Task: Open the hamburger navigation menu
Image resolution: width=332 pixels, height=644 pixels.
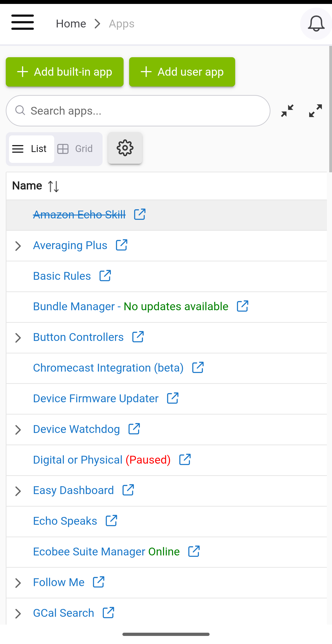Action: pyautogui.click(x=23, y=22)
